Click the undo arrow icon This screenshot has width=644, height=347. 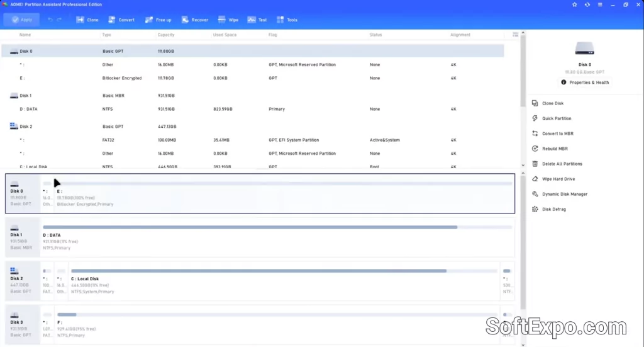click(x=50, y=20)
